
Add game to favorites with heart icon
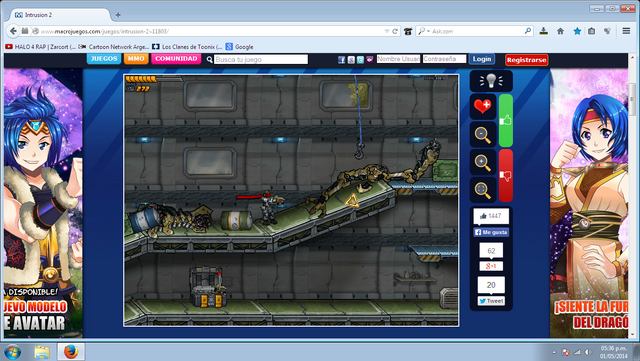[483, 107]
